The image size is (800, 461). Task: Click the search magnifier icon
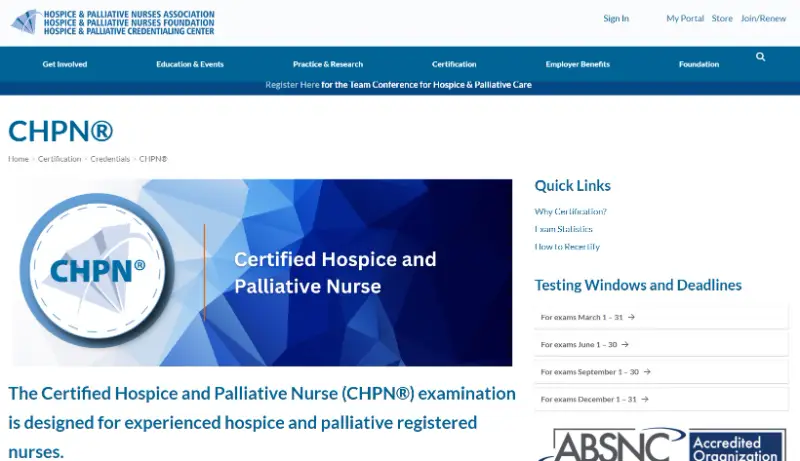coord(760,57)
